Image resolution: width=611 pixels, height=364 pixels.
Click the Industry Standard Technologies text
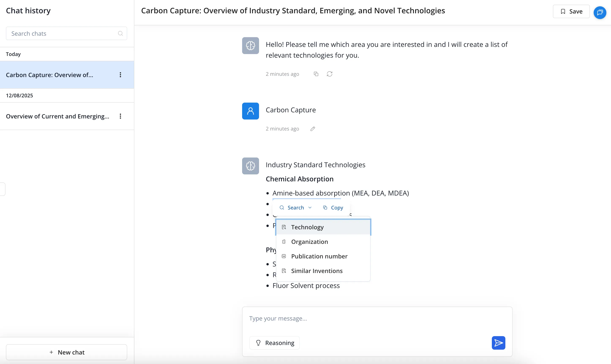pos(315,165)
